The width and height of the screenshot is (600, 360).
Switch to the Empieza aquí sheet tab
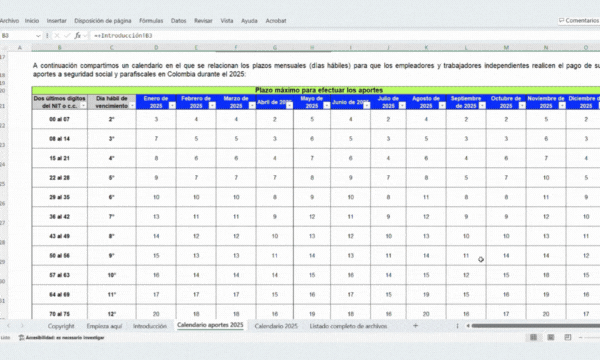tap(104, 326)
